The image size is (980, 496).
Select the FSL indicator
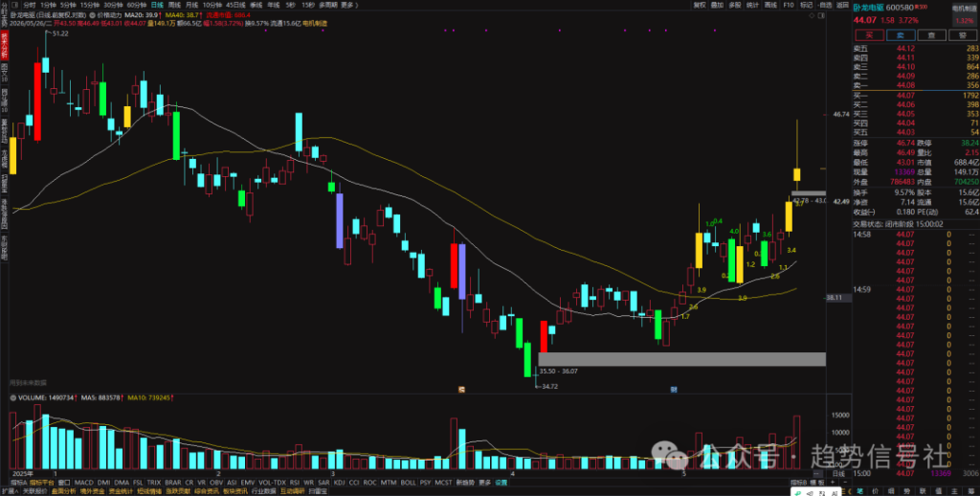(x=138, y=483)
